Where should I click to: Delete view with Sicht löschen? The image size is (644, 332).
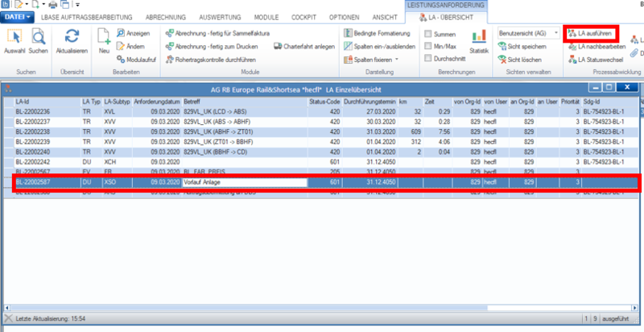click(519, 60)
